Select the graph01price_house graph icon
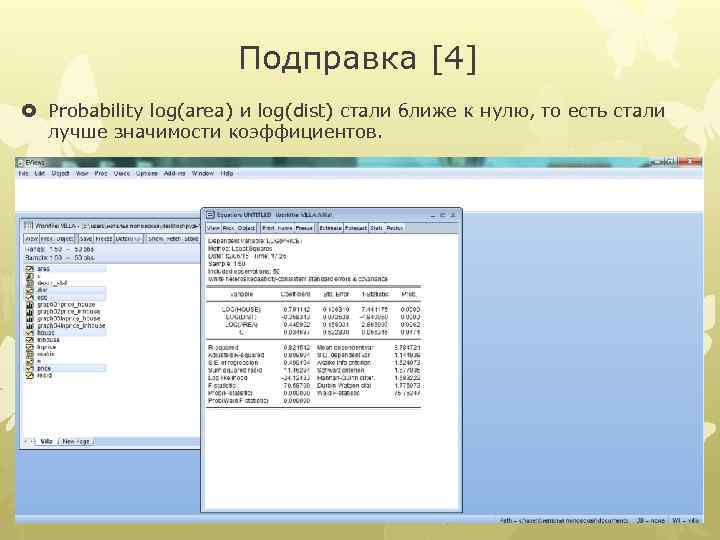This screenshot has height=540, width=720. tap(30, 304)
